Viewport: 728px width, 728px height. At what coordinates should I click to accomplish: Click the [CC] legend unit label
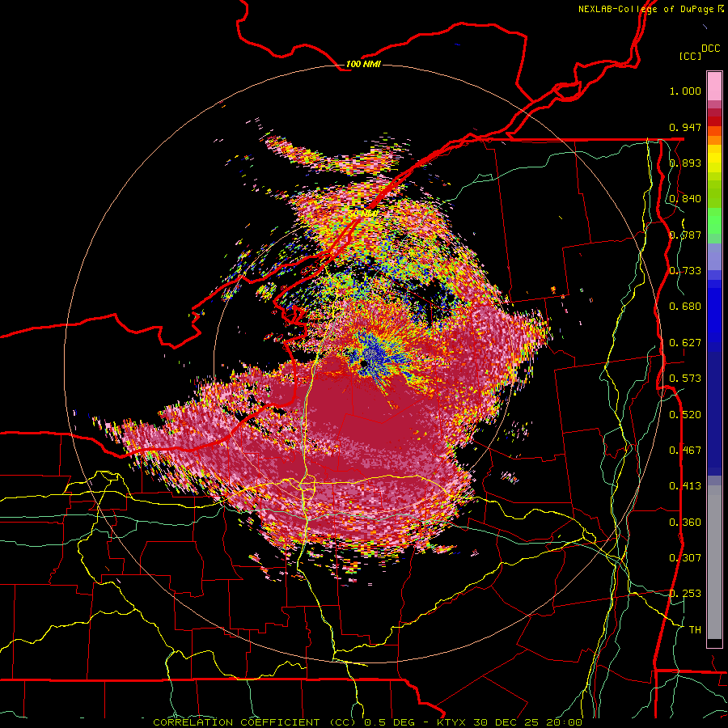691,56
